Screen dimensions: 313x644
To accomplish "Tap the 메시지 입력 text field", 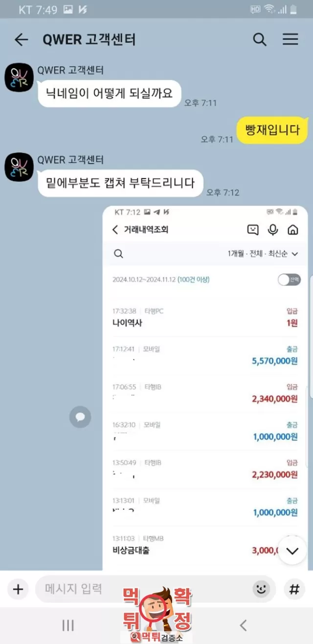I will [x=142, y=589].
